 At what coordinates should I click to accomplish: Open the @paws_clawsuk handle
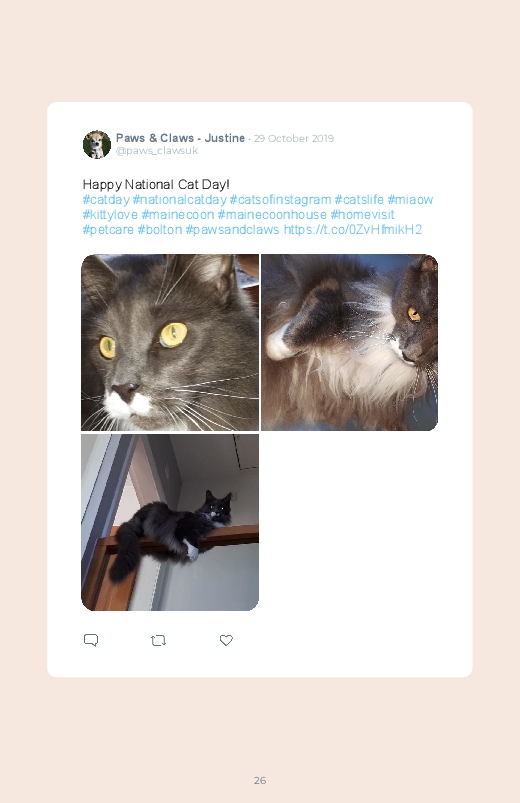tap(157, 151)
